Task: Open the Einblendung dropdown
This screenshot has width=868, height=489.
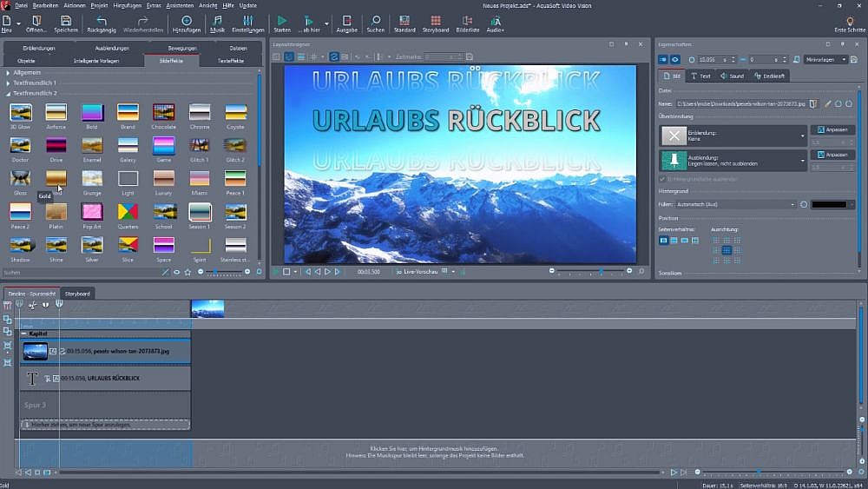Action: pos(803,136)
